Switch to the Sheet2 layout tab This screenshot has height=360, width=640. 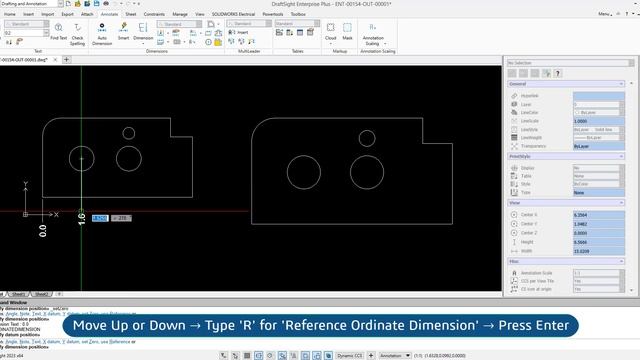point(41,294)
